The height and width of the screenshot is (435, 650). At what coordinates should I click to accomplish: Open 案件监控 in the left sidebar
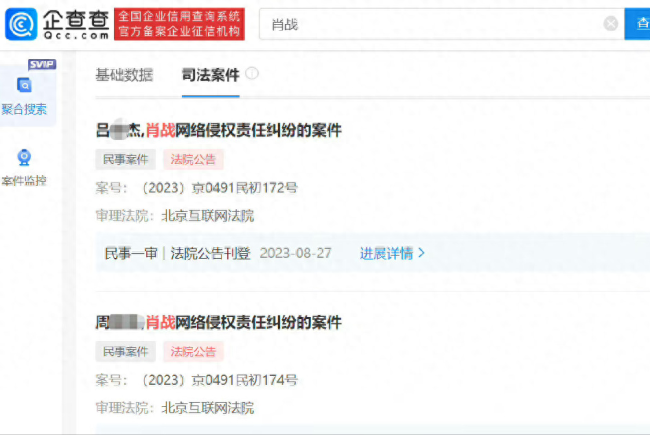click(x=24, y=167)
